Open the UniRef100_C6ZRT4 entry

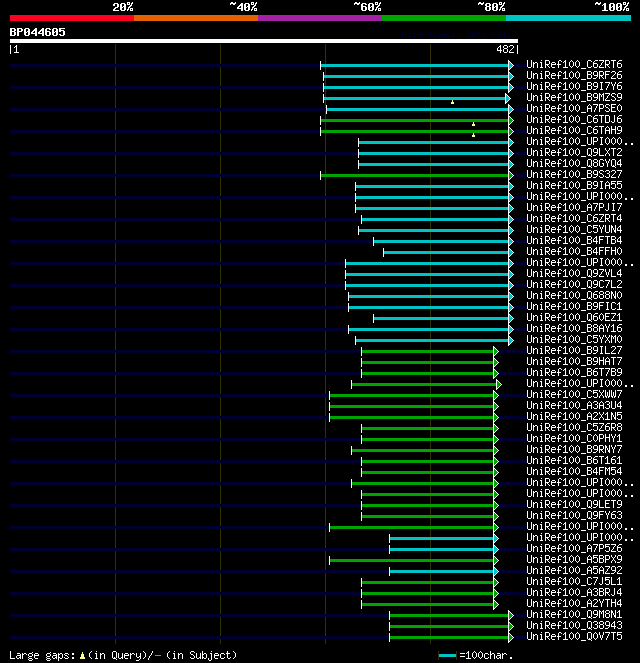pyautogui.click(x=574, y=218)
